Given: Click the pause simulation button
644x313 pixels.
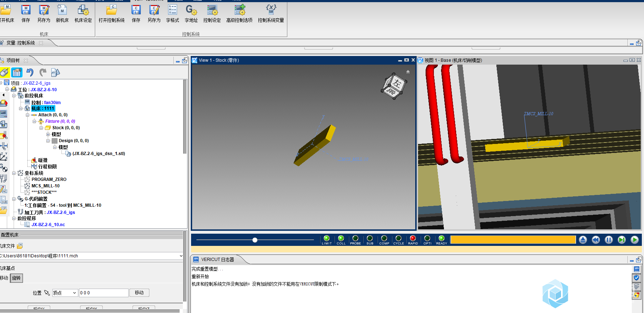Looking at the screenshot, I should 609,240.
